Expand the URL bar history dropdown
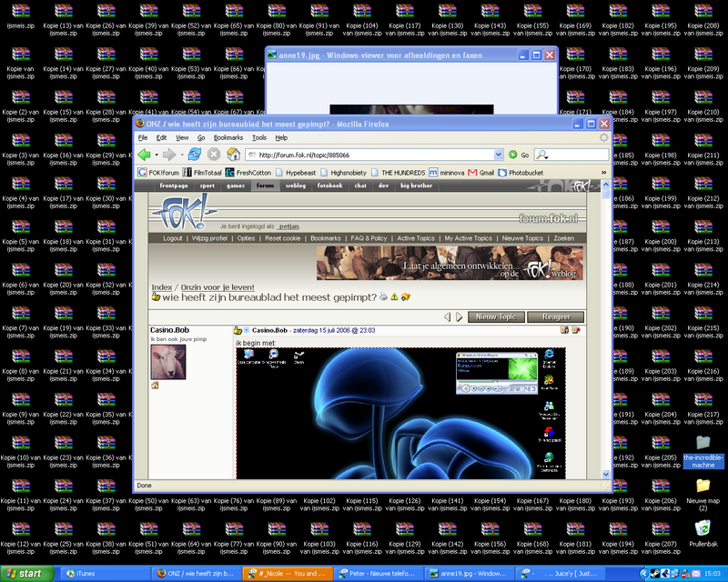This screenshot has height=582, width=728. tap(498, 155)
